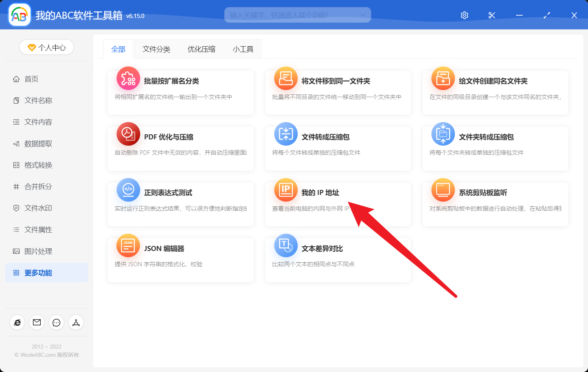Viewport: 588px width, 372px height.
Task: Click the 文件夹转成压缩包 icon
Action: pyautogui.click(x=443, y=134)
